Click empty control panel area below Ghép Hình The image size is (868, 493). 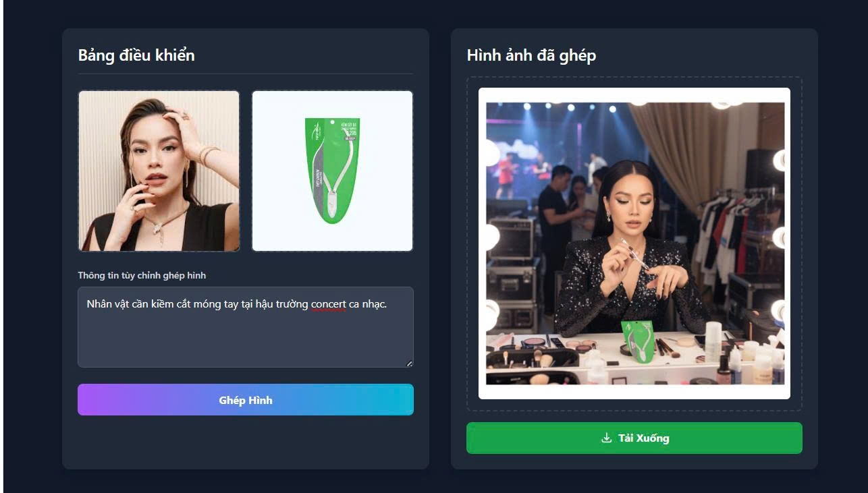[x=246, y=442]
